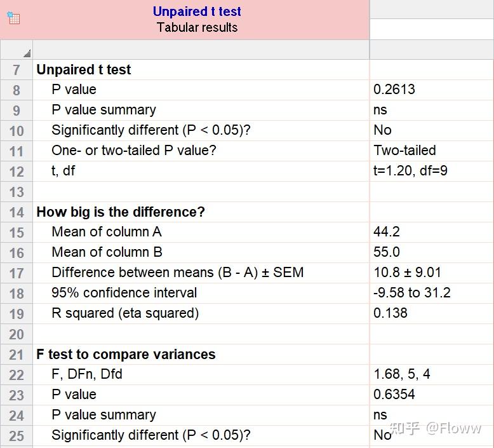Select row header number 22
The width and height of the screenshot is (494, 448).
(x=17, y=375)
